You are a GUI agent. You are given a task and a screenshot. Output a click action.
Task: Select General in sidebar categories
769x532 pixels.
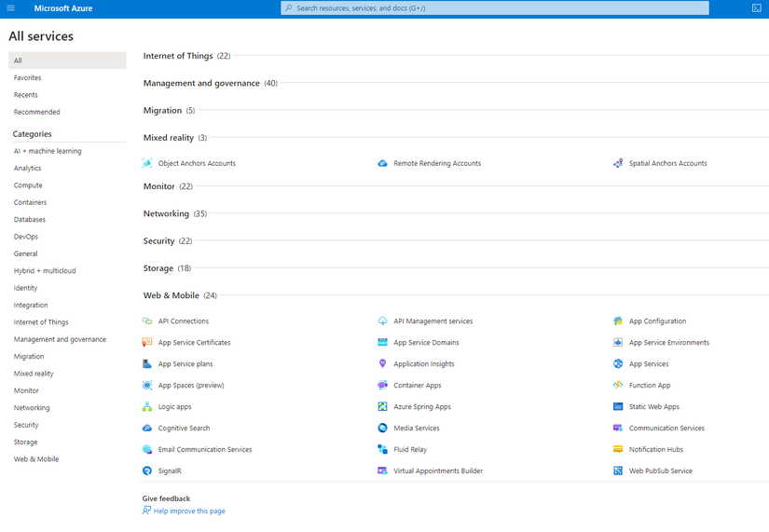[25, 253]
